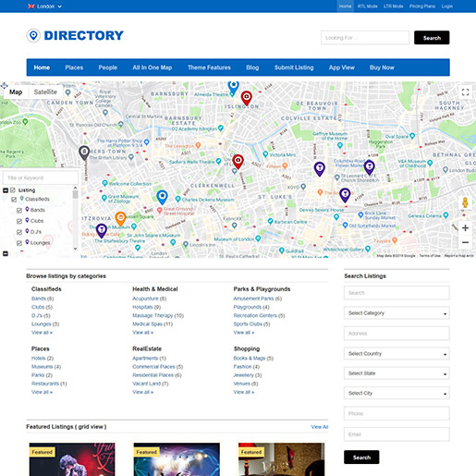Uncheck the D J's checkbox
The height and width of the screenshot is (476, 476).
pyautogui.click(x=19, y=232)
